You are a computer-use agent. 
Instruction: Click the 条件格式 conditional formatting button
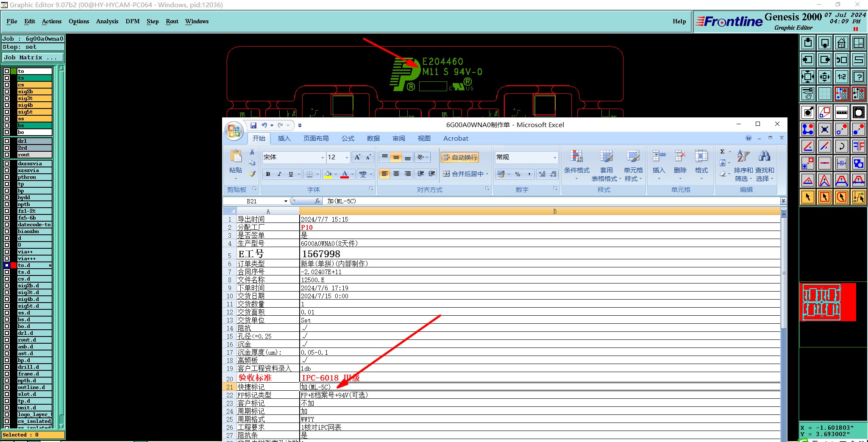576,165
